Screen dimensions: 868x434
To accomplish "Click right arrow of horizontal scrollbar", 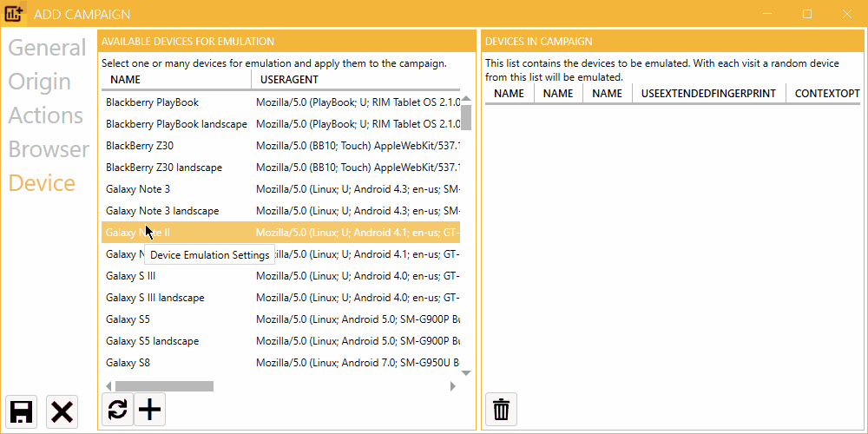I will (453, 386).
